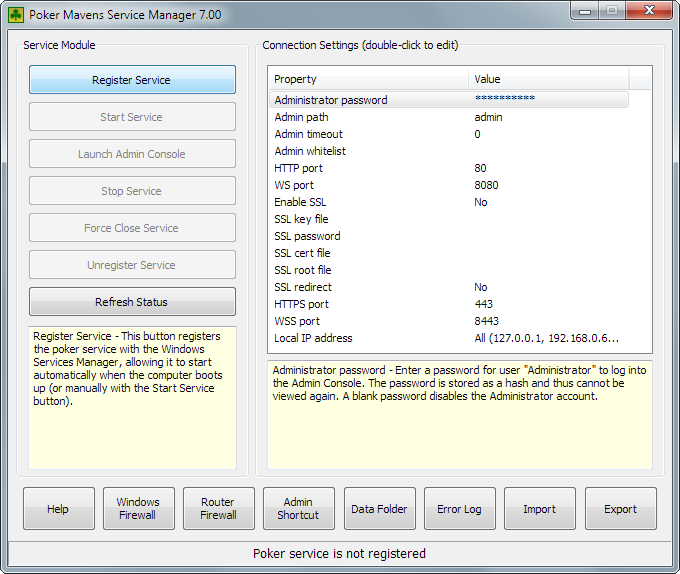The width and height of the screenshot is (680, 574).
Task: Select the SSL root file row
Action: [448, 270]
